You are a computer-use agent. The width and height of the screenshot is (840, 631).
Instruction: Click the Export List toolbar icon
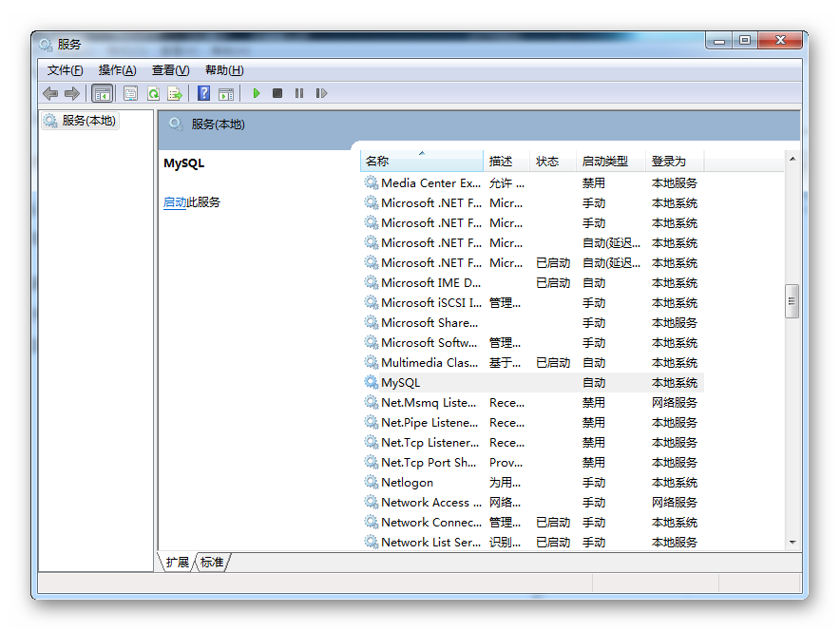coord(175,94)
